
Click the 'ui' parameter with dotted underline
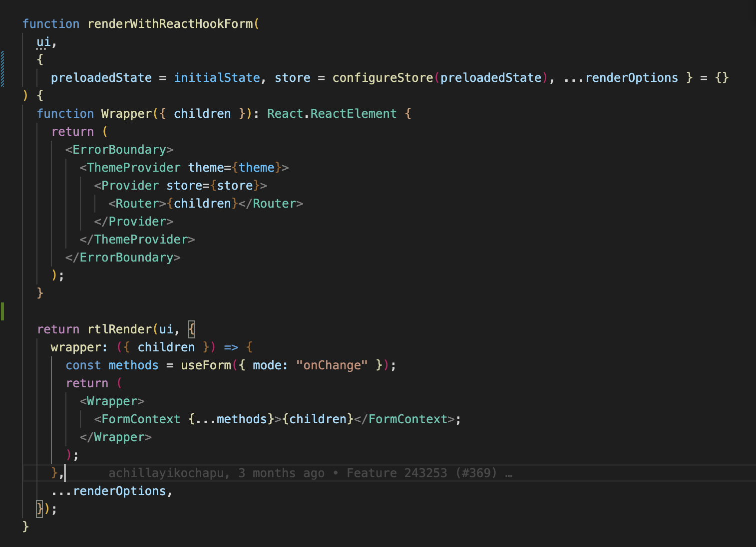pyautogui.click(x=43, y=42)
